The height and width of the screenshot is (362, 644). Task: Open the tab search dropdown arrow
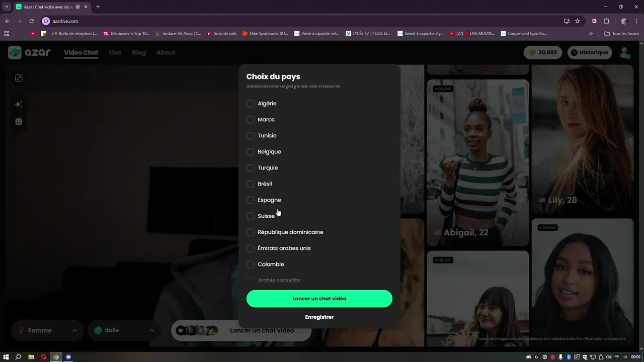click(7, 7)
